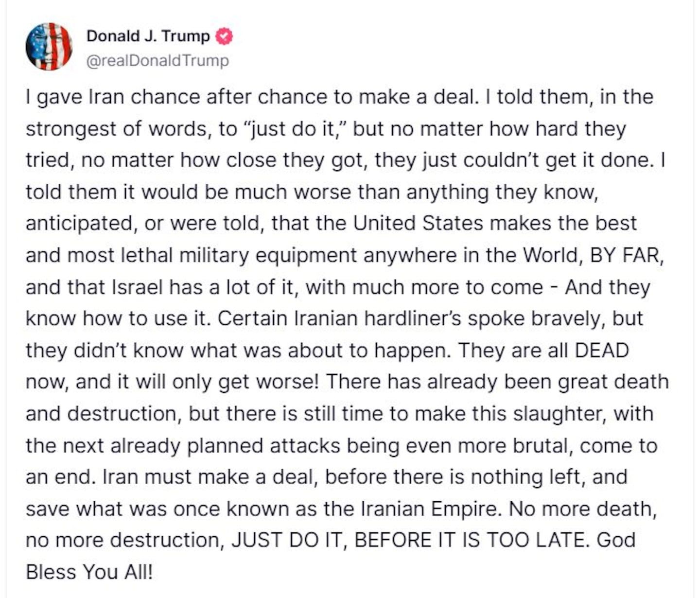The width and height of the screenshot is (700, 598).
Task: Click the red verified checkmark badge
Action: tap(224, 36)
